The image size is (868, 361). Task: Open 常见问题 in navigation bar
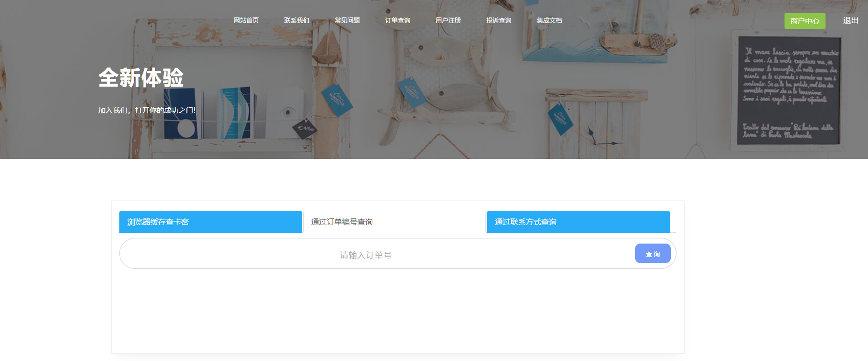tap(347, 21)
